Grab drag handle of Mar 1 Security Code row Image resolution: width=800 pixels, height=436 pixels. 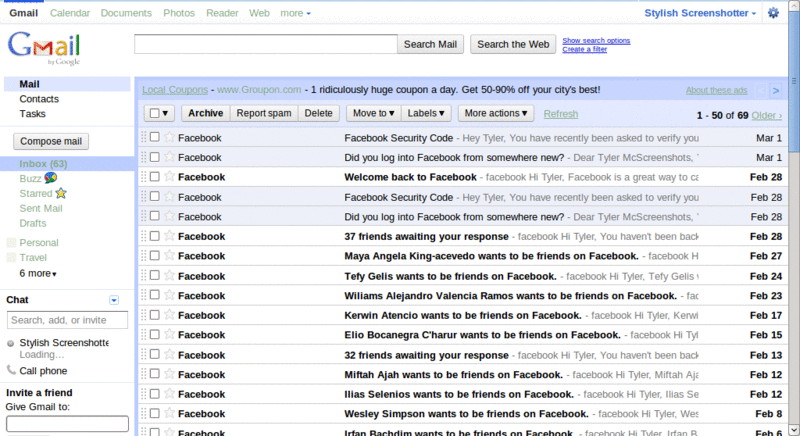tap(143, 137)
